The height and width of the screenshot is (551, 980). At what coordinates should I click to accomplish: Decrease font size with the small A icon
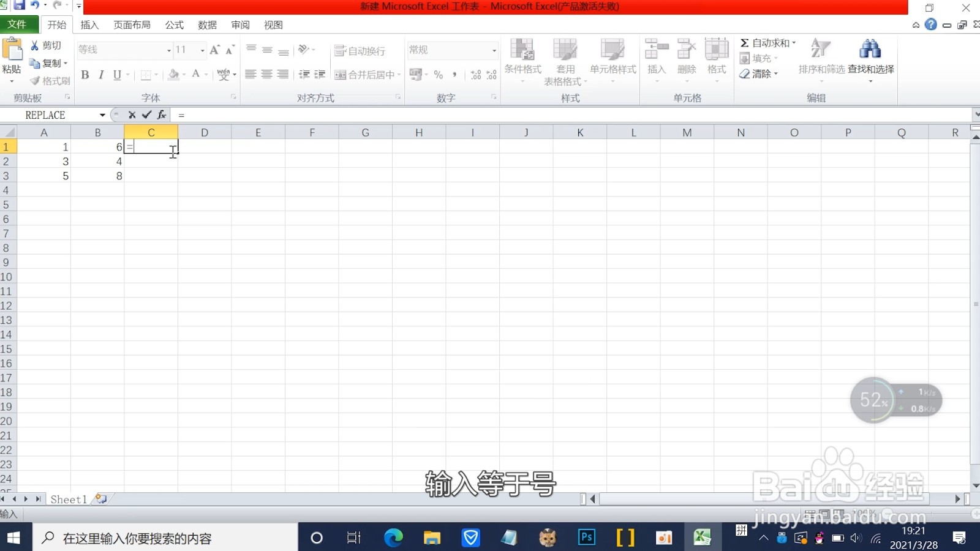(x=230, y=50)
